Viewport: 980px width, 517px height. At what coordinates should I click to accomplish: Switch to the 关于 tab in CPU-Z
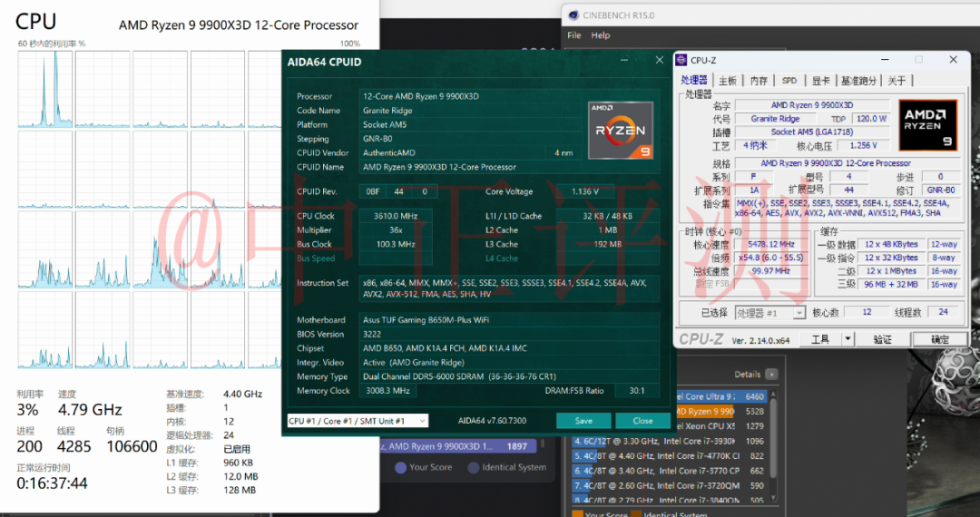tap(897, 81)
